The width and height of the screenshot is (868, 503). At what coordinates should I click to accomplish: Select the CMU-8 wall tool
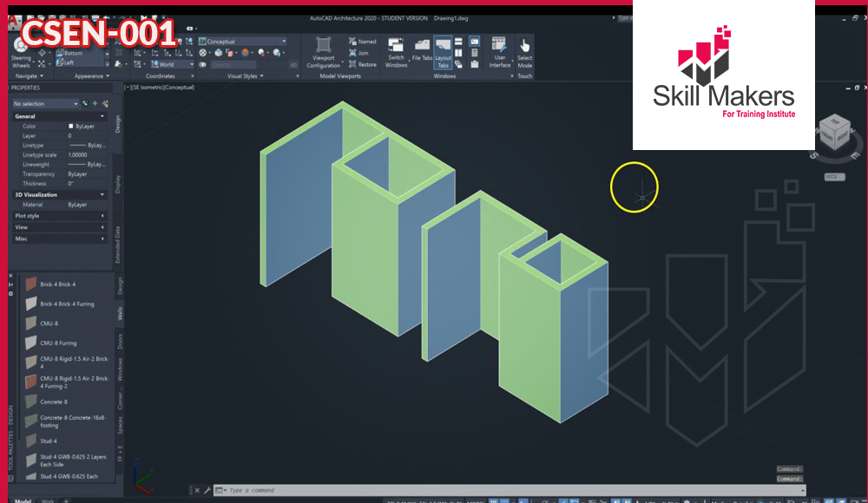[x=49, y=323]
